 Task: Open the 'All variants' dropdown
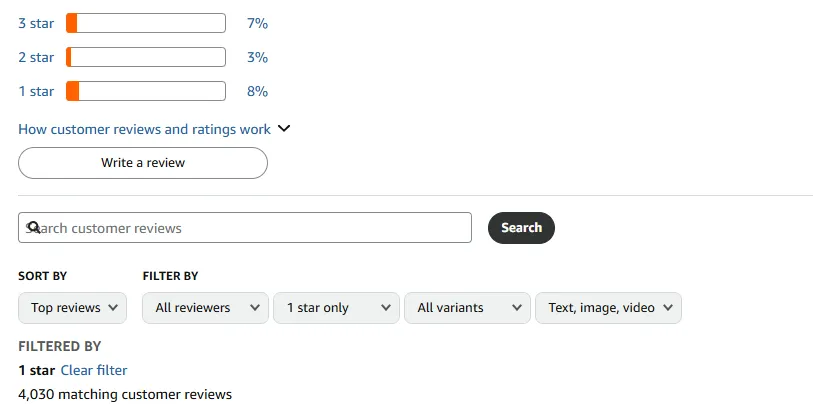pos(467,308)
